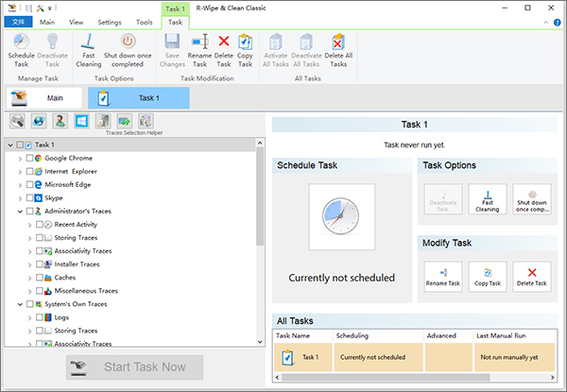Image resolution: width=567 pixels, height=392 pixels.
Task: Check the Internet Explorer checkbox
Action: click(x=29, y=171)
